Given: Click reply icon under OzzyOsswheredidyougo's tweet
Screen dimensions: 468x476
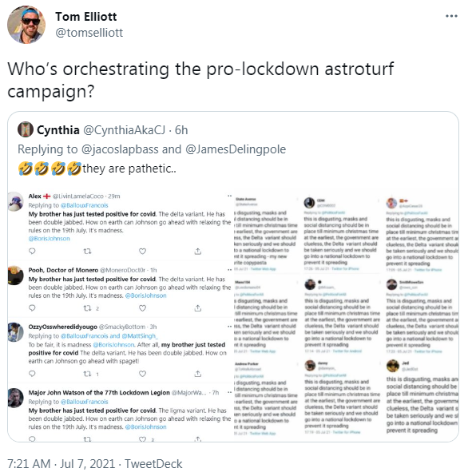Looking at the screenshot, I should click(x=32, y=374).
